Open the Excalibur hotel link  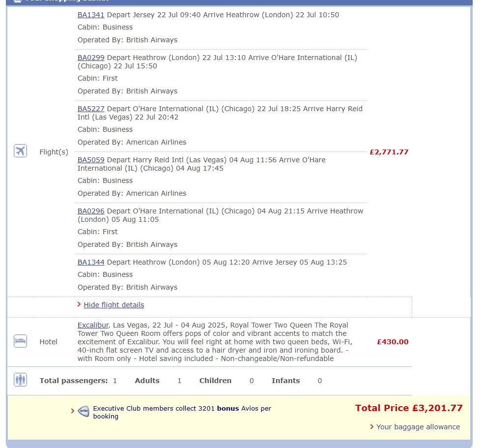93,325
